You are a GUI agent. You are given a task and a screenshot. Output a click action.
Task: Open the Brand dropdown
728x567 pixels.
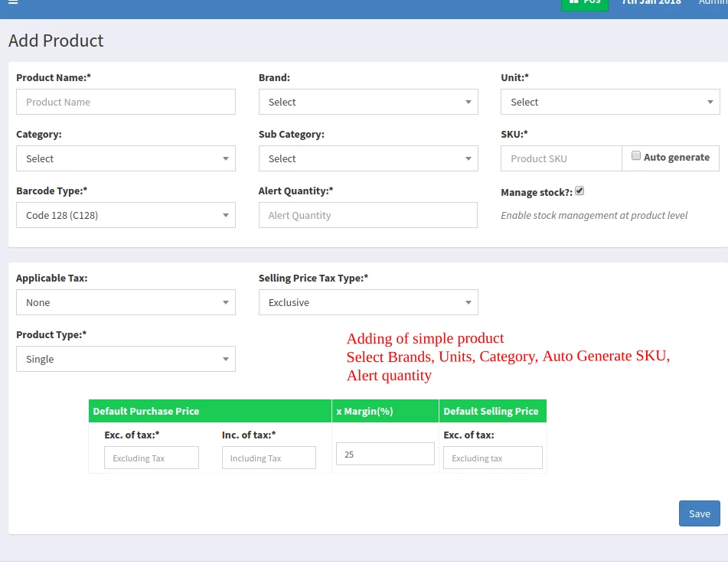point(368,102)
